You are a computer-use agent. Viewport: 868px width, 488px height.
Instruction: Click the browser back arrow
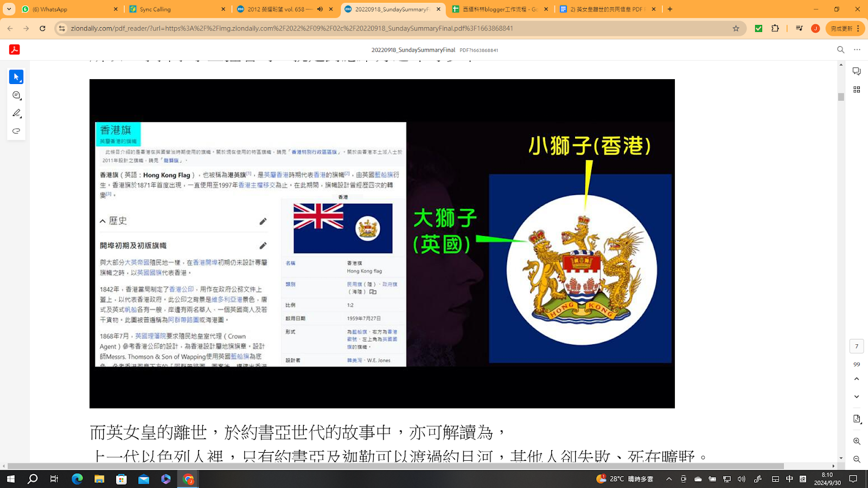click(10, 28)
